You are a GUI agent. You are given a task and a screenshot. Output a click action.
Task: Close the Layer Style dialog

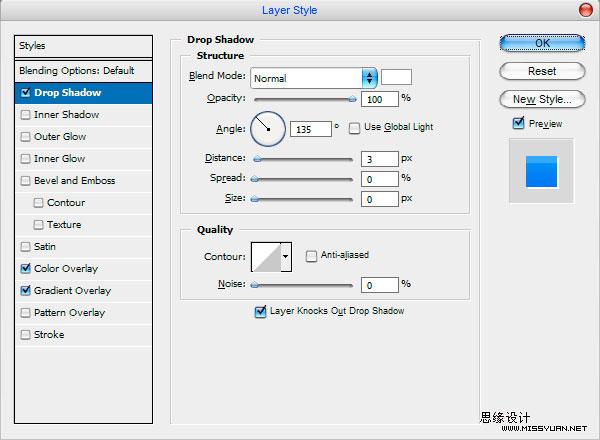585,10
